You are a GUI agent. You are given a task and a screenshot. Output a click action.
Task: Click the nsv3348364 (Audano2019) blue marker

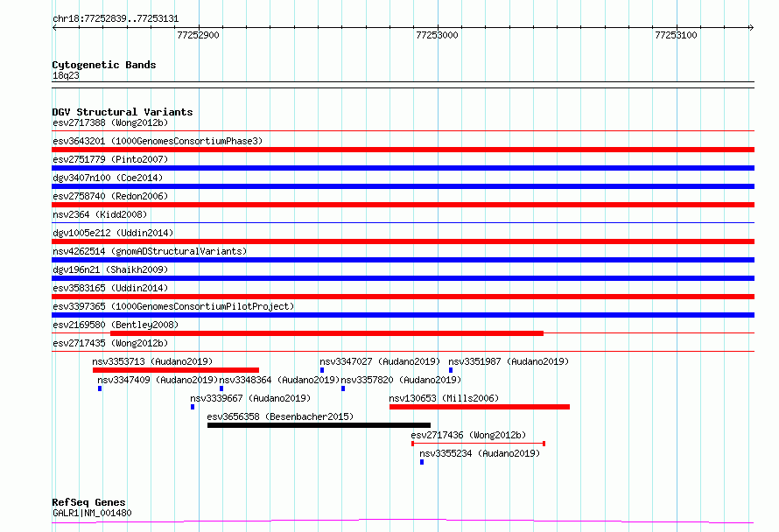click(x=221, y=388)
